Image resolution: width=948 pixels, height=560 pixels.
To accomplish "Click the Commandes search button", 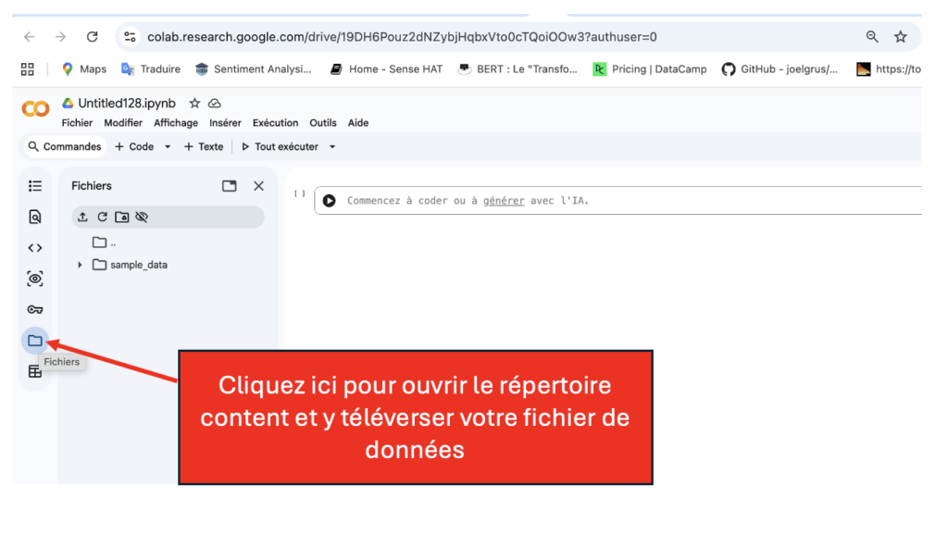I will [64, 147].
